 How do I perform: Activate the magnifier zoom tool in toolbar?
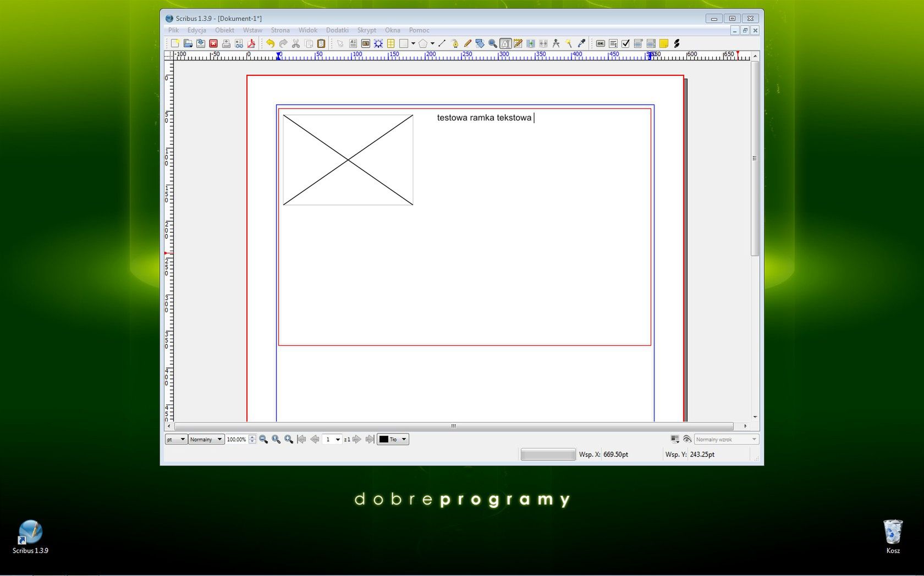click(x=493, y=43)
